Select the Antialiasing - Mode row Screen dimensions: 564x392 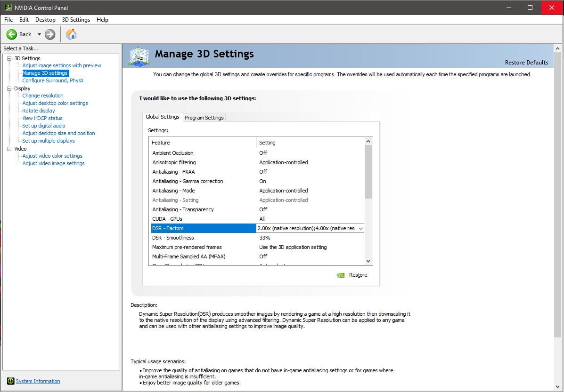pos(257,191)
